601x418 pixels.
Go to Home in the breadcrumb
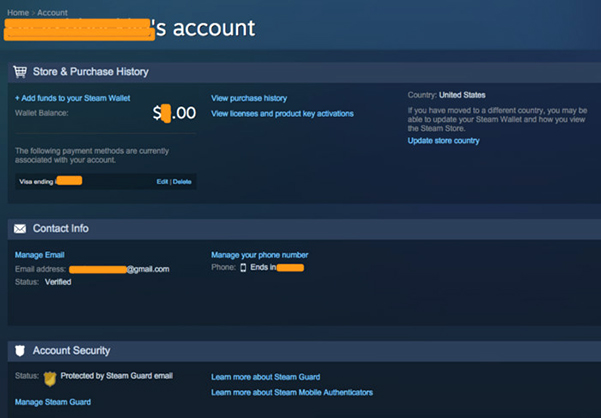[x=18, y=13]
